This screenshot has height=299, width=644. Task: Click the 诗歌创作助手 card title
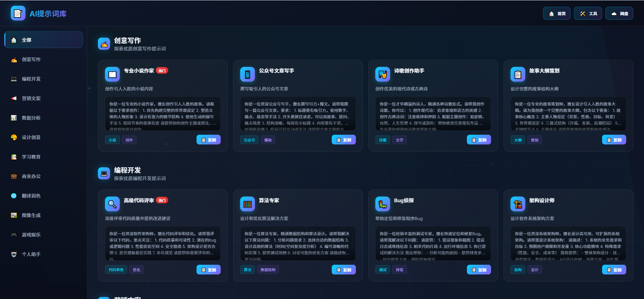coord(409,71)
